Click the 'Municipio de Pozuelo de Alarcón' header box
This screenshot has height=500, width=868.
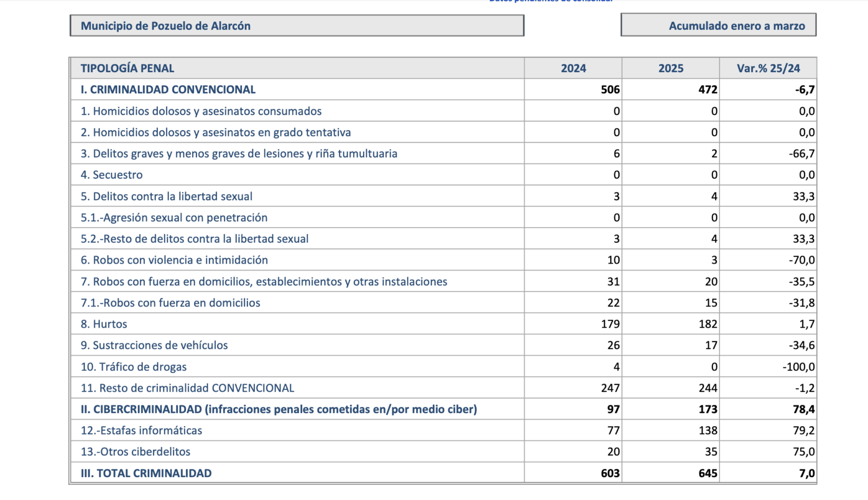(297, 25)
